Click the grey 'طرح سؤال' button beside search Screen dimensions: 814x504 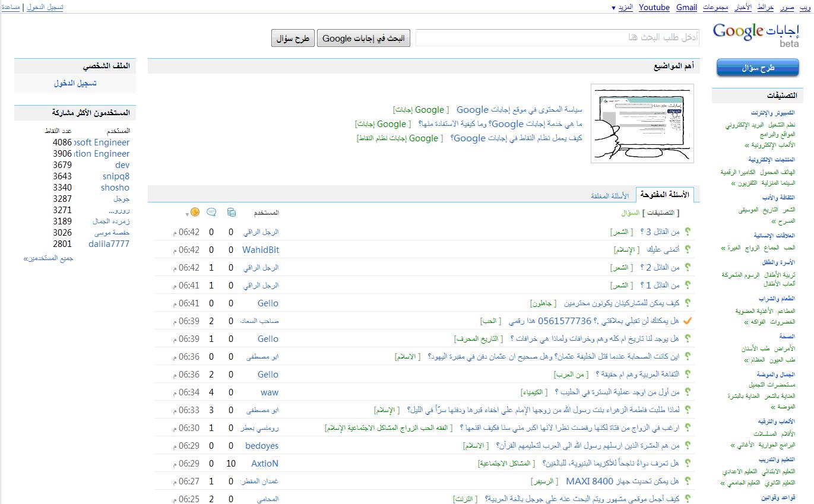point(293,38)
